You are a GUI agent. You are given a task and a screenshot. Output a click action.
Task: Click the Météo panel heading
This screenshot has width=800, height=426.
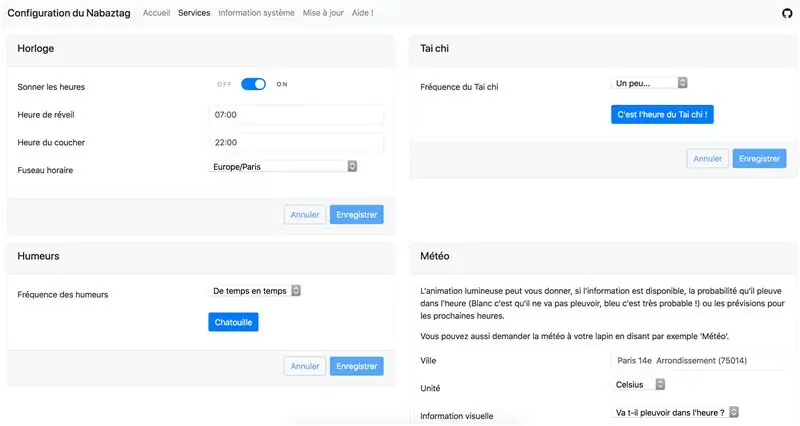[x=435, y=256]
